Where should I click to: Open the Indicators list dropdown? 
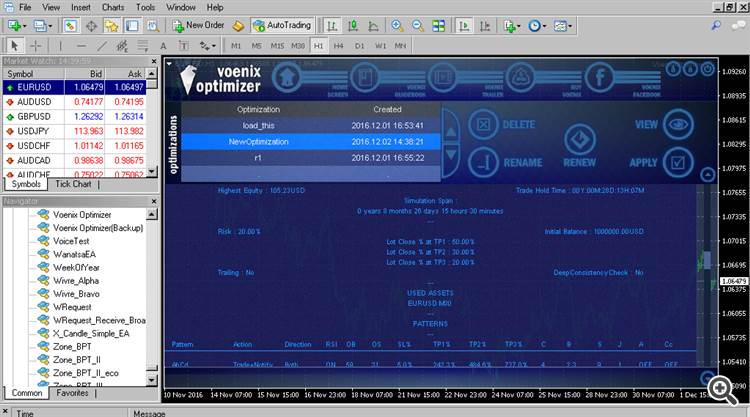click(x=511, y=26)
